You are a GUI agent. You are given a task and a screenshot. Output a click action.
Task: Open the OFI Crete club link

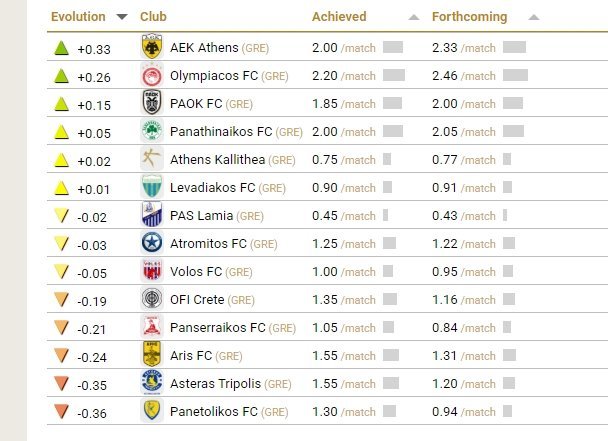[197, 299]
